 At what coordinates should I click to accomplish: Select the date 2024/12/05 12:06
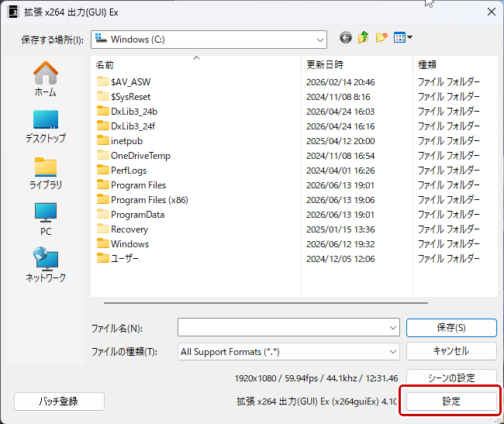click(340, 259)
